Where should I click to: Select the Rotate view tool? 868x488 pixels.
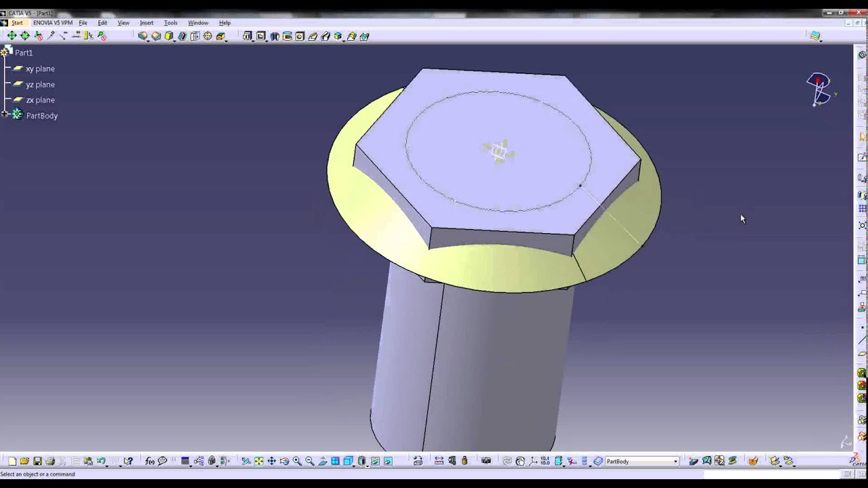pos(284,462)
